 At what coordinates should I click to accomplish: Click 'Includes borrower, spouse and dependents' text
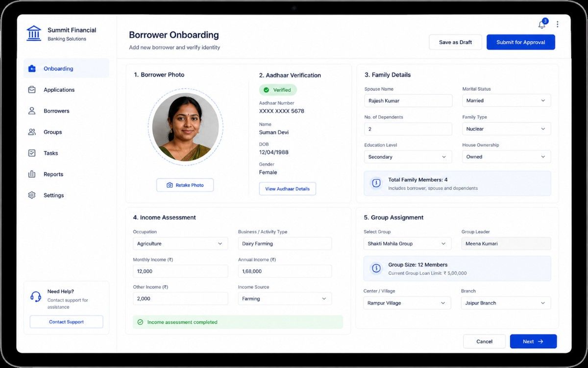(x=433, y=188)
